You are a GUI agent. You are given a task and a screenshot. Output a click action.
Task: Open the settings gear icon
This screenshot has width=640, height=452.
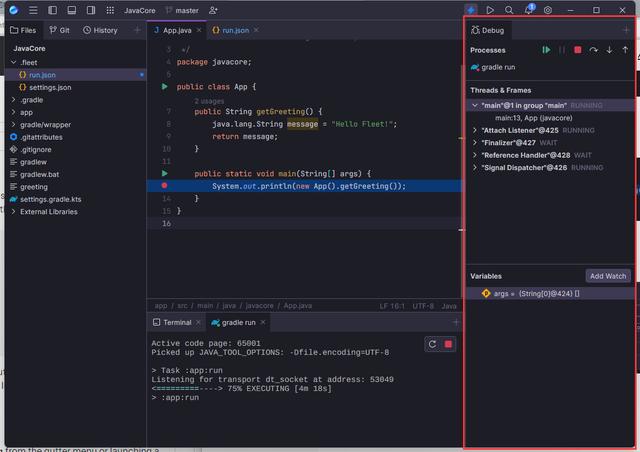[548, 10]
